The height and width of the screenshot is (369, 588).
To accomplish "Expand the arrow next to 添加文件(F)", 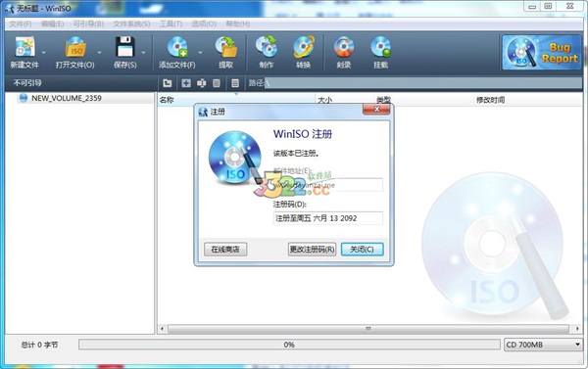I will (200, 53).
